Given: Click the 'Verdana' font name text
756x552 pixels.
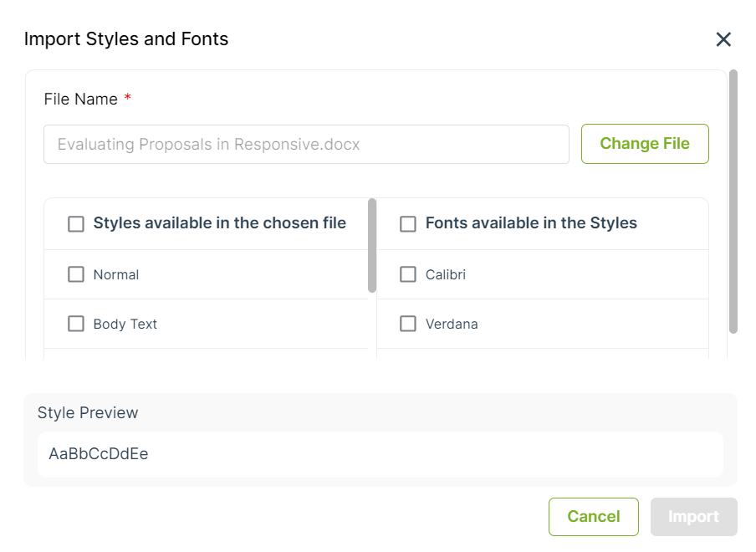Looking at the screenshot, I should 452,324.
